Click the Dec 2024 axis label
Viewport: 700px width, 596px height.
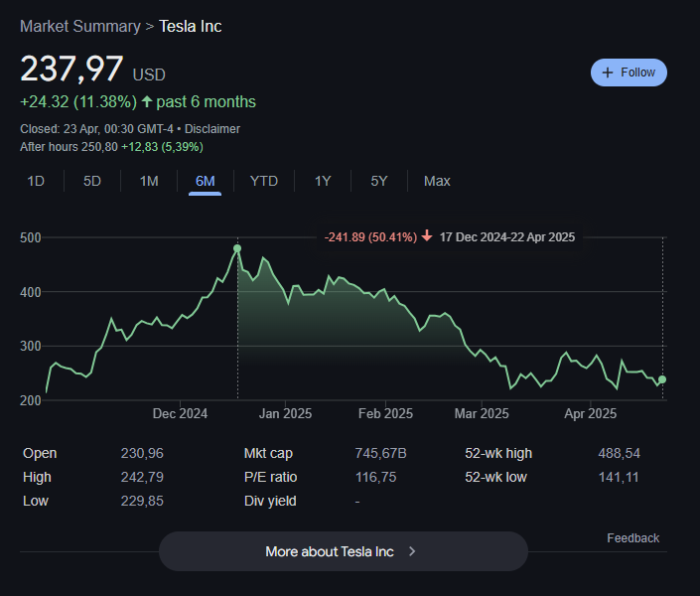(180, 413)
